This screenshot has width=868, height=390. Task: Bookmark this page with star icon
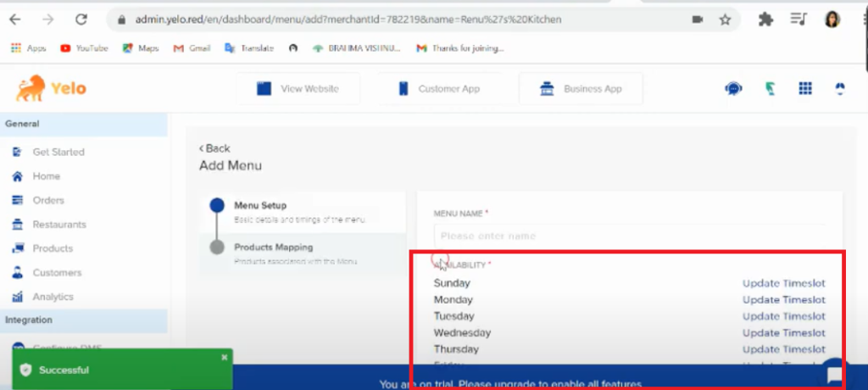(x=725, y=19)
